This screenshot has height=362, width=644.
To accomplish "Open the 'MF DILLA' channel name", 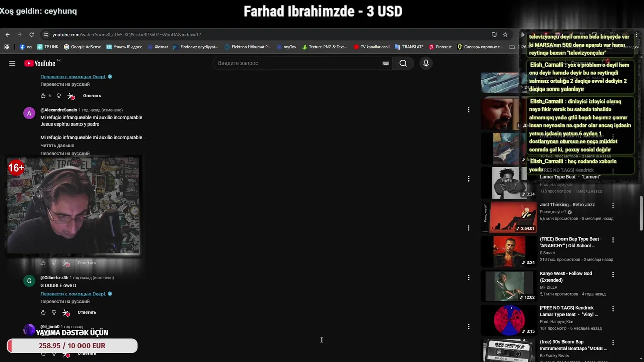I will [549, 287].
